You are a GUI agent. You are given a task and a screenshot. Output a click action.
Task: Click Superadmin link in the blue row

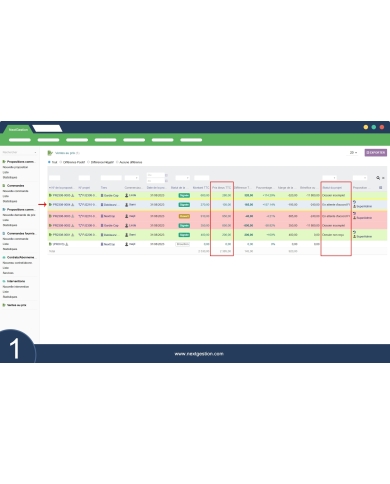[364, 207]
